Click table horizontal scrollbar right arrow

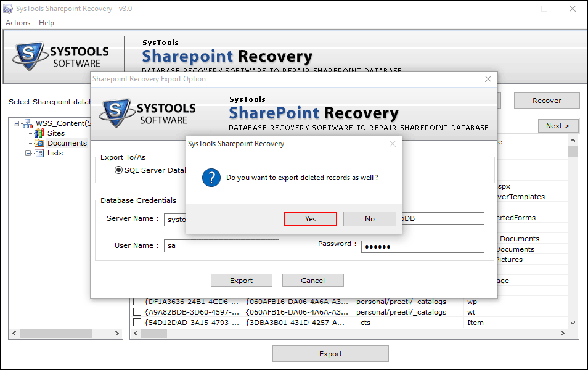[562, 333]
